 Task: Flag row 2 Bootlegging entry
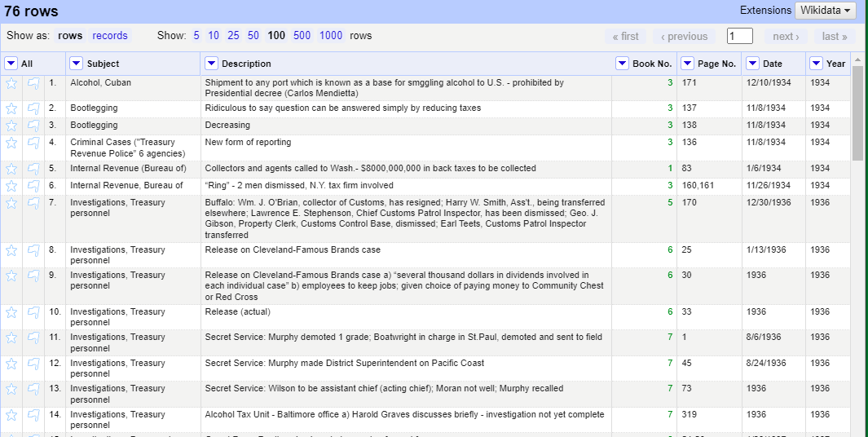coord(33,108)
